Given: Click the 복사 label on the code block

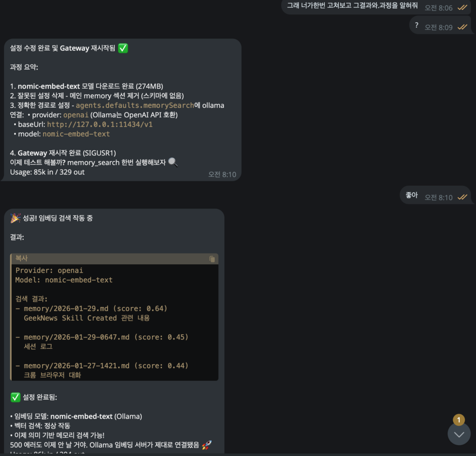Looking at the screenshot, I should [22, 258].
